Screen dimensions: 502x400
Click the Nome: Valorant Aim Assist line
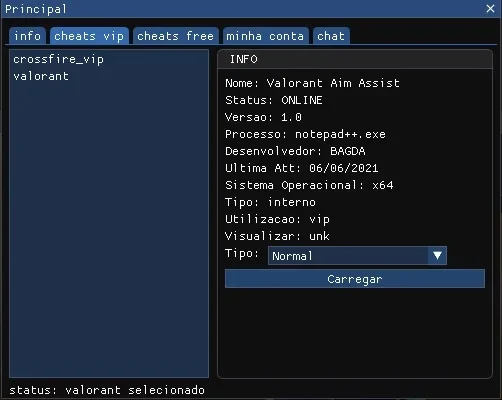point(312,83)
